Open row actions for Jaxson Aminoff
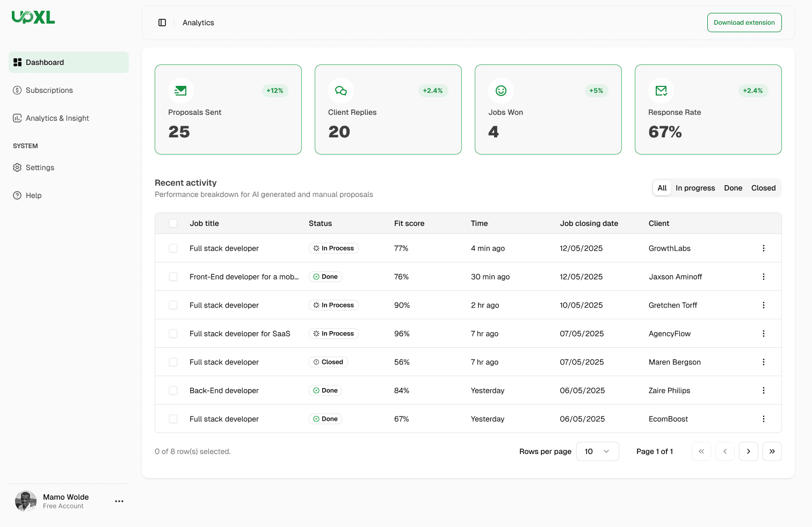 tap(764, 276)
